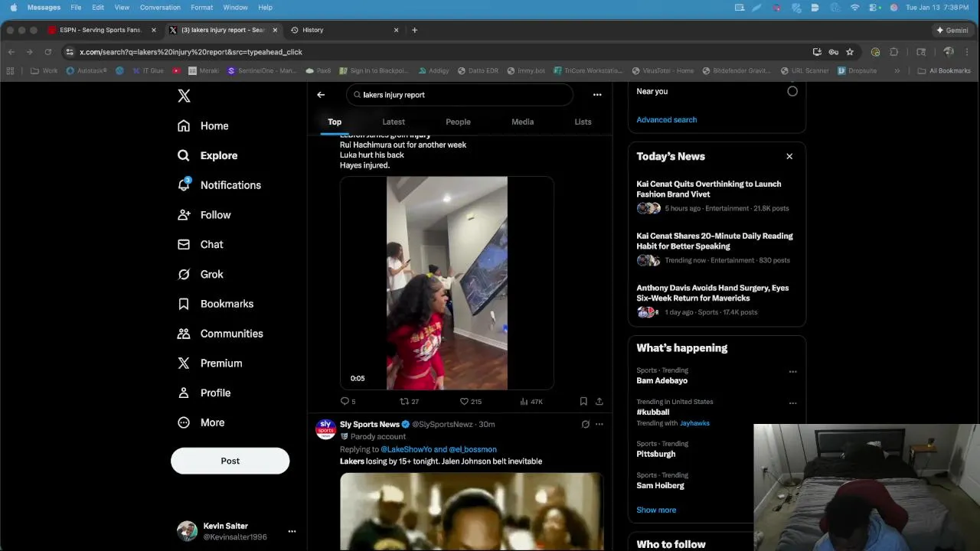The image size is (980, 551).
Task: Switch to History browser tab
Action: (345, 30)
